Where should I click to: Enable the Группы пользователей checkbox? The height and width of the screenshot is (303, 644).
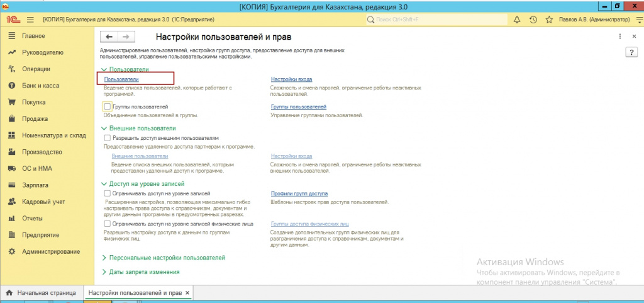coord(108,106)
